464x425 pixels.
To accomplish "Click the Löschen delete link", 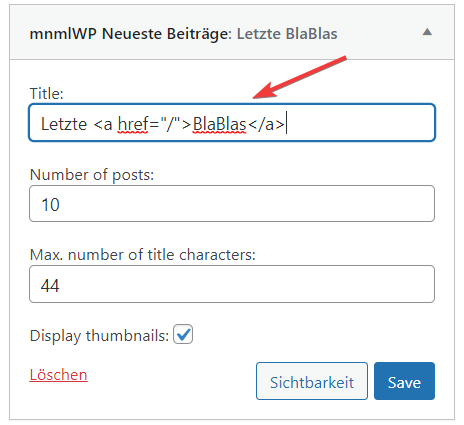I will pyautogui.click(x=58, y=375).
